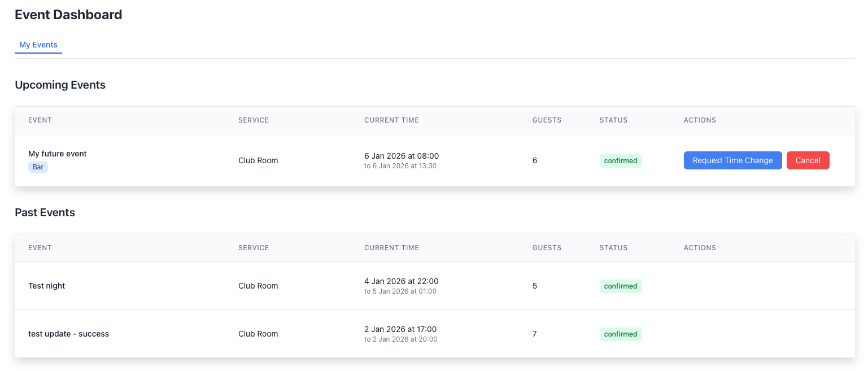The image size is (868, 371).
Task: Click the Upcoming Events section heading
Action: tap(60, 85)
